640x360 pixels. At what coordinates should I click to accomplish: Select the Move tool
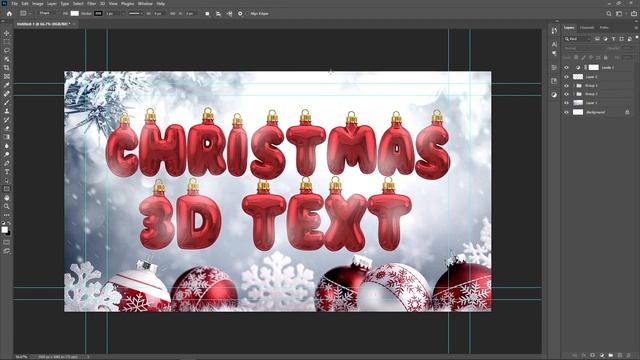pos(7,33)
